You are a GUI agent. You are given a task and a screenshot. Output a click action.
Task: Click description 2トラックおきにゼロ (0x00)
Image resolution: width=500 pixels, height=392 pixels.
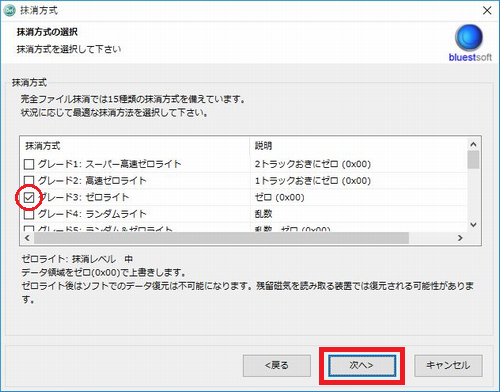click(x=313, y=164)
